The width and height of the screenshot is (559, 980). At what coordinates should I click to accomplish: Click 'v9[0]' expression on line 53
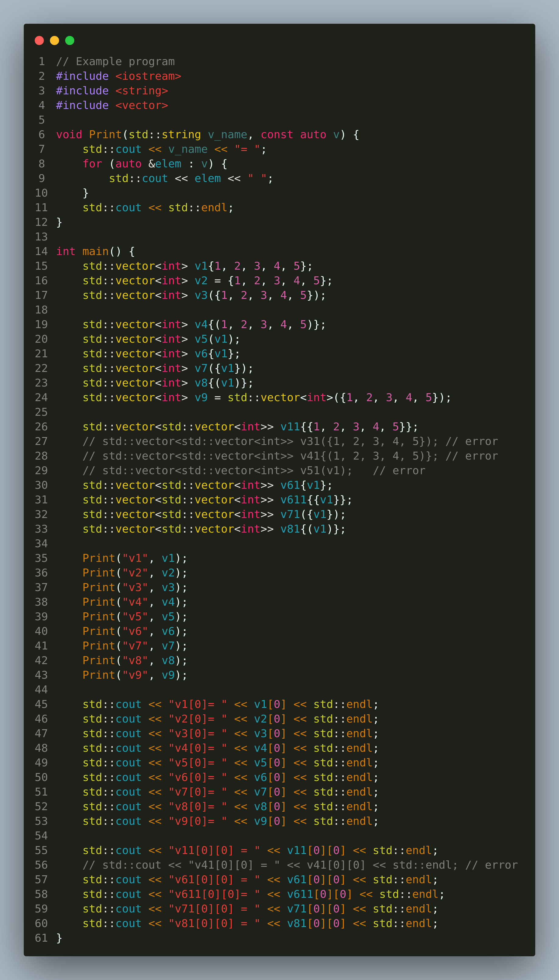tap(270, 821)
